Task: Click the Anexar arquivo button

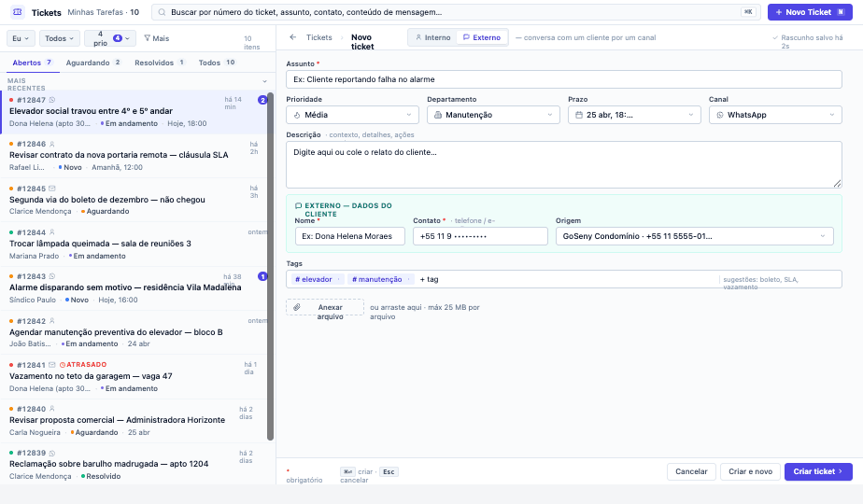Action: (325, 307)
